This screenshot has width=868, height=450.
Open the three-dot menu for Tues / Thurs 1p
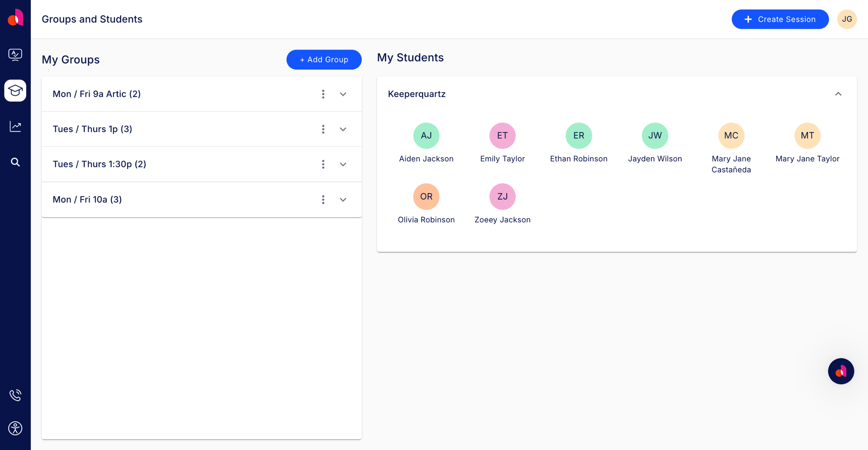tap(323, 129)
